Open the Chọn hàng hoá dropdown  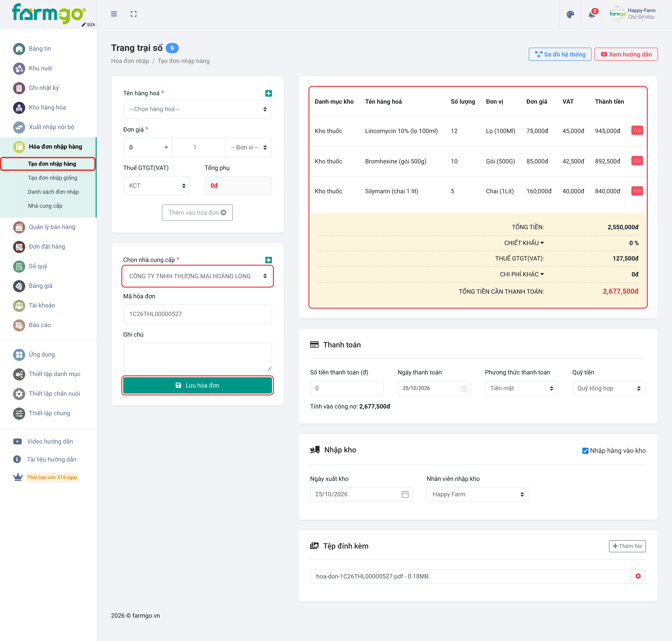point(197,109)
